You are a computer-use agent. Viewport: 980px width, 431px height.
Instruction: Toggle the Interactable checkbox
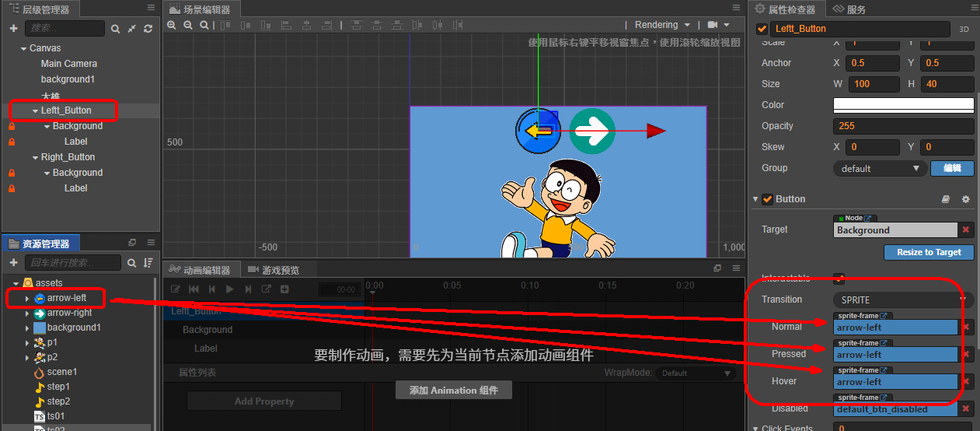[839, 278]
